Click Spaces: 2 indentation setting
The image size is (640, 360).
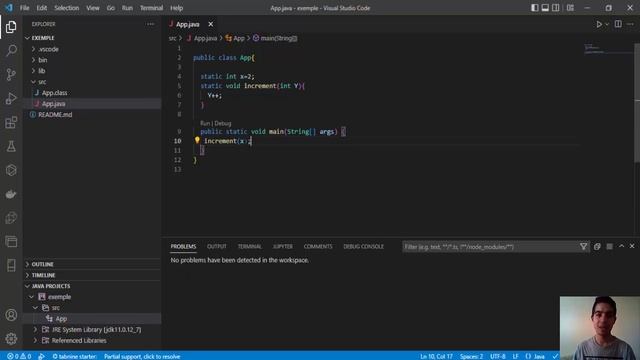(471, 356)
